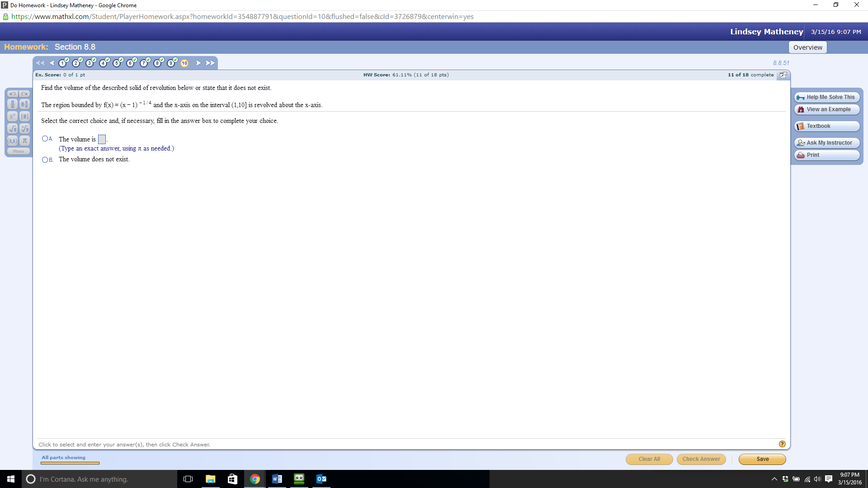Select the pi symbol in the math palette
Viewport: 868px width, 488px height.
click(25, 141)
